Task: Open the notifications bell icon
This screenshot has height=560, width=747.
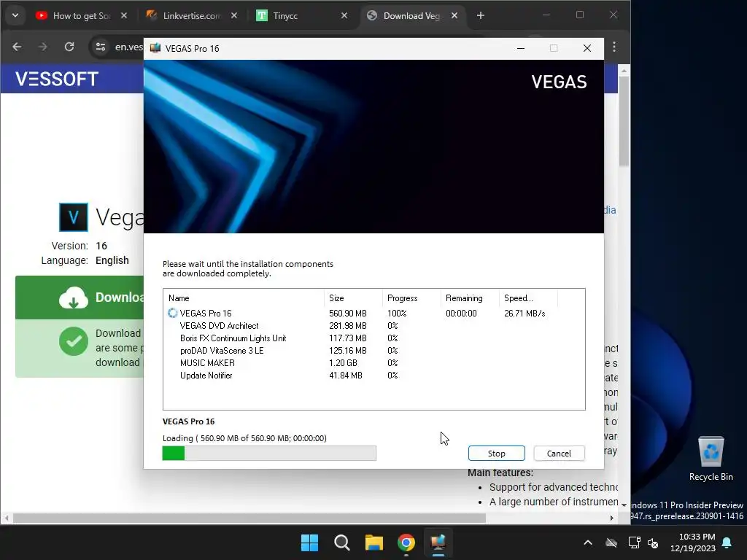Action: pos(727,542)
